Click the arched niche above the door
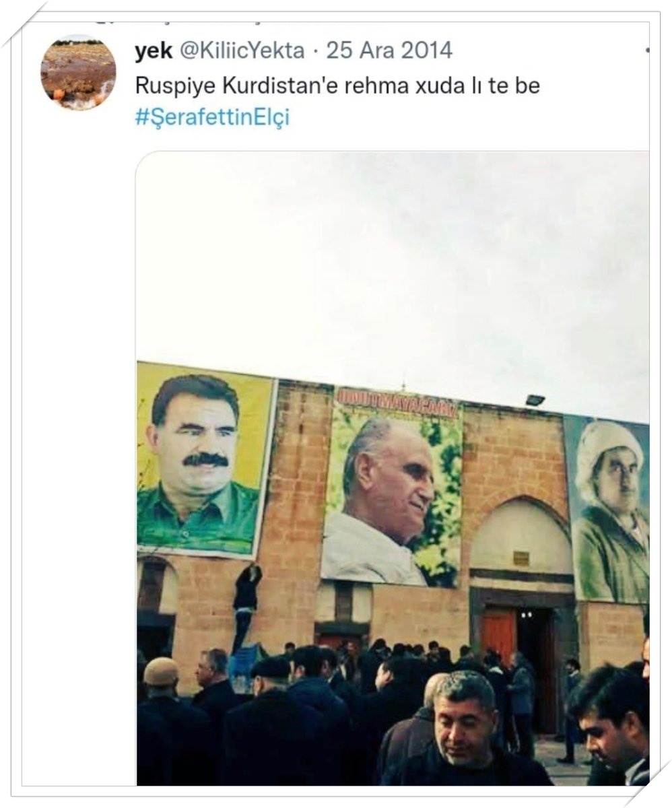The width and height of the screenshot is (672, 808). tap(520, 535)
